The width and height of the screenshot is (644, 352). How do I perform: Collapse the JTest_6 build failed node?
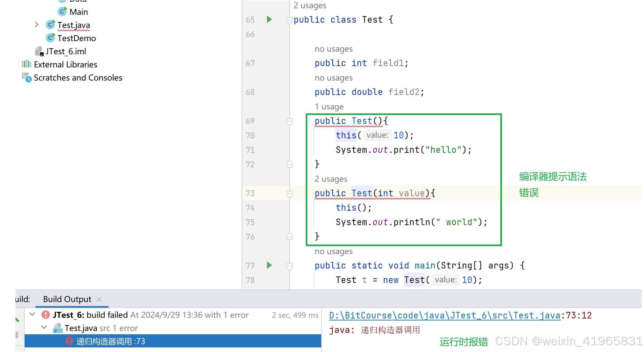click(32, 314)
